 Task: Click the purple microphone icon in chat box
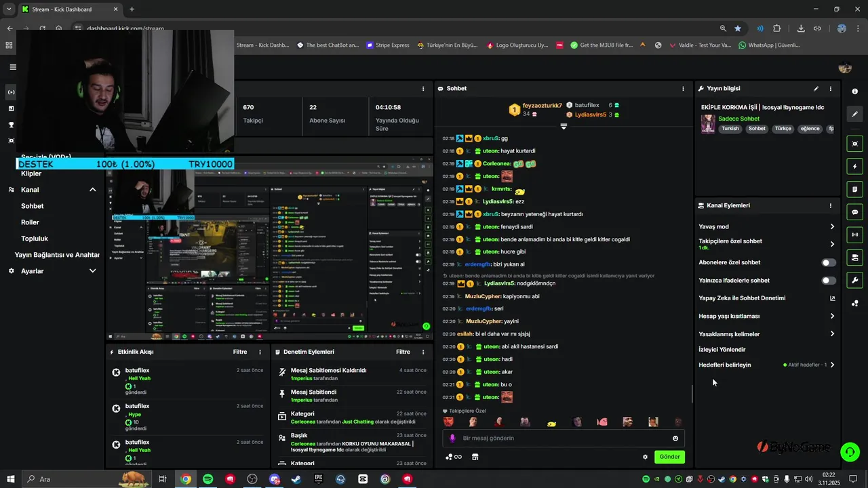(452, 439)
